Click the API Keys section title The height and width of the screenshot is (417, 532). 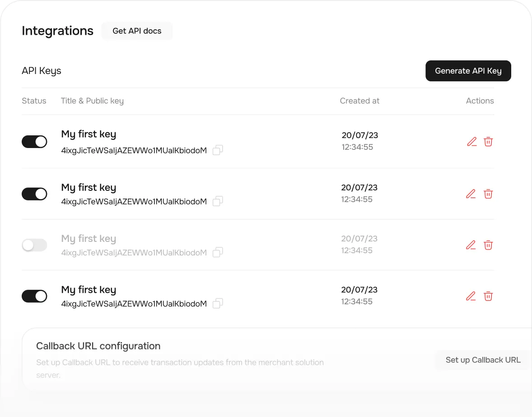(42, 71)
